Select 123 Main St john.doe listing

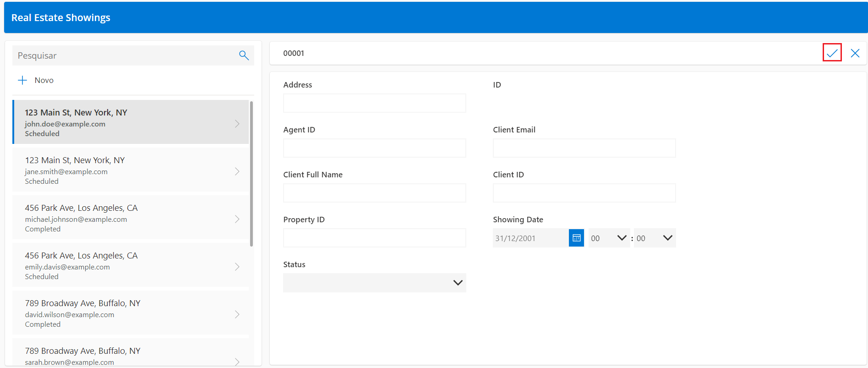pos(131,122)
